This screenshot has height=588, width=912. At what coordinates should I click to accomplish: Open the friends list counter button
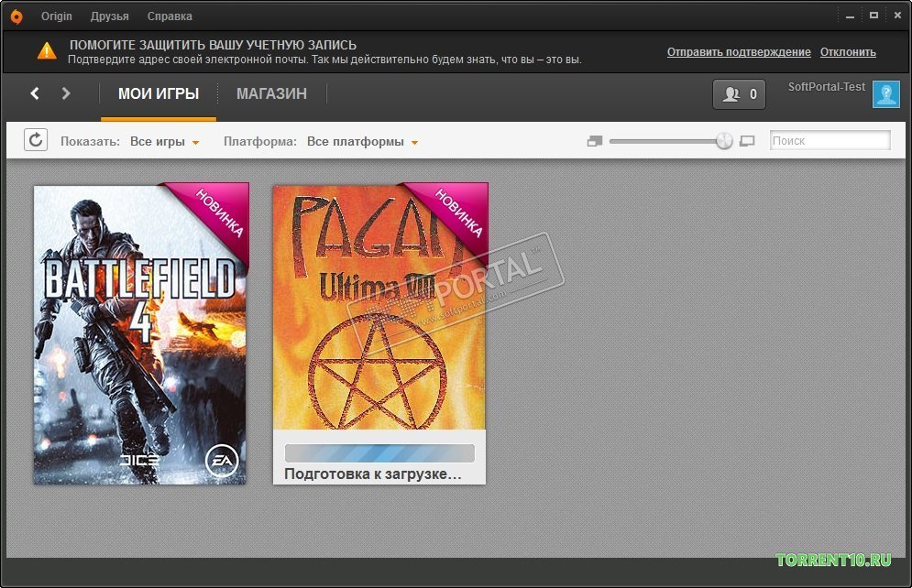click(x=739, y=94)
